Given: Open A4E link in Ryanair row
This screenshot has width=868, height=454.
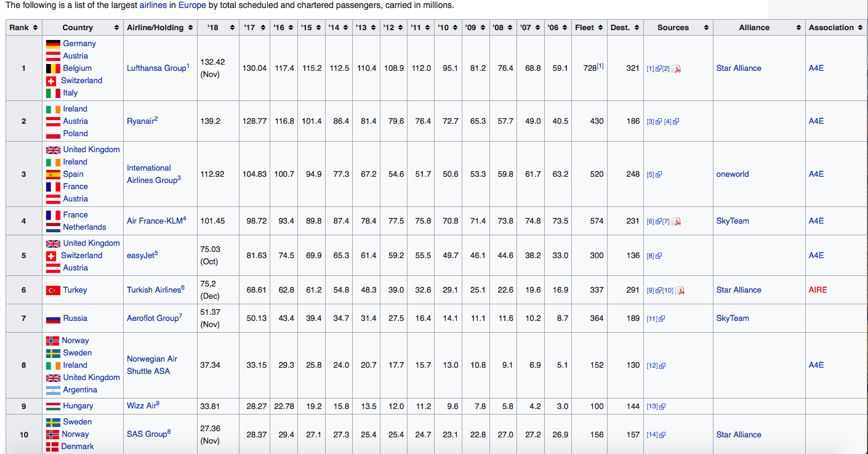Looking at the screenshot, I should tap(816, 121).
